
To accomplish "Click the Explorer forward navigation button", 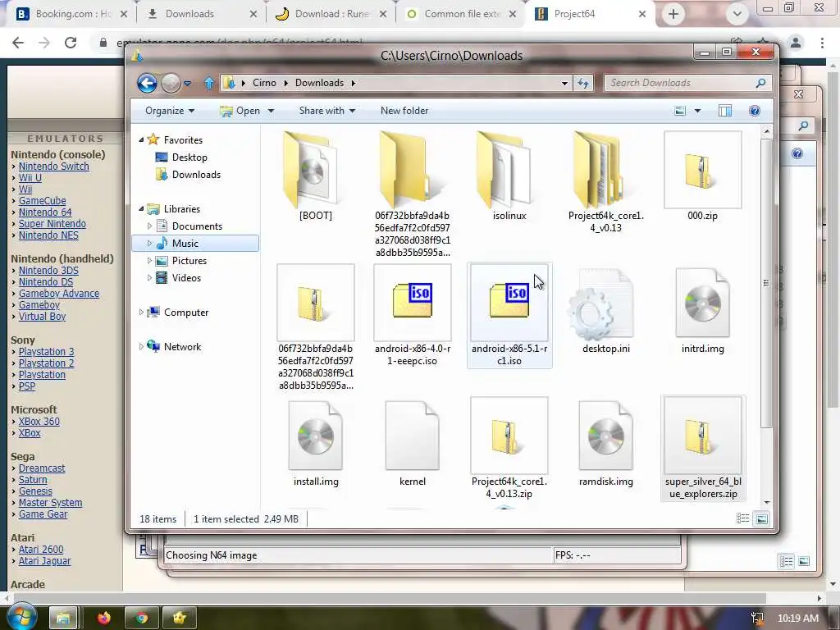I will pos(171,83).
